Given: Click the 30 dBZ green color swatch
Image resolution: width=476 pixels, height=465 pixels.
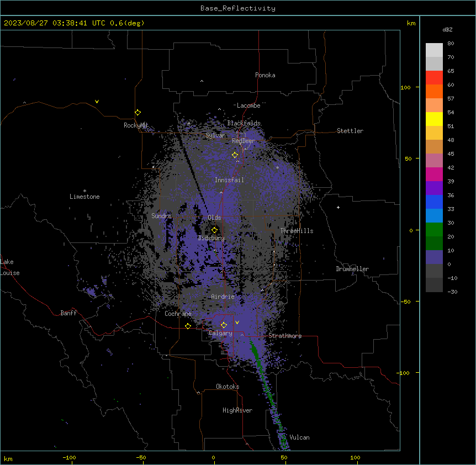Looking at the screenshot, I should tap(434, 230).
